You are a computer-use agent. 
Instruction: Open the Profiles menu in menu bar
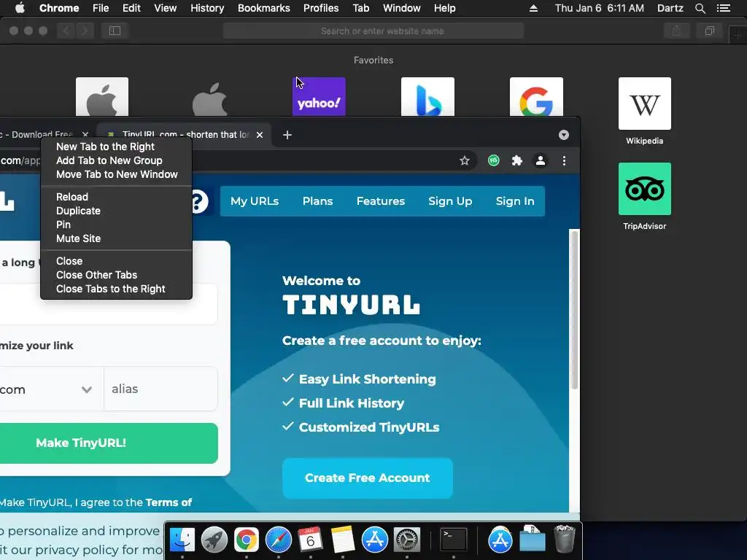321,8
